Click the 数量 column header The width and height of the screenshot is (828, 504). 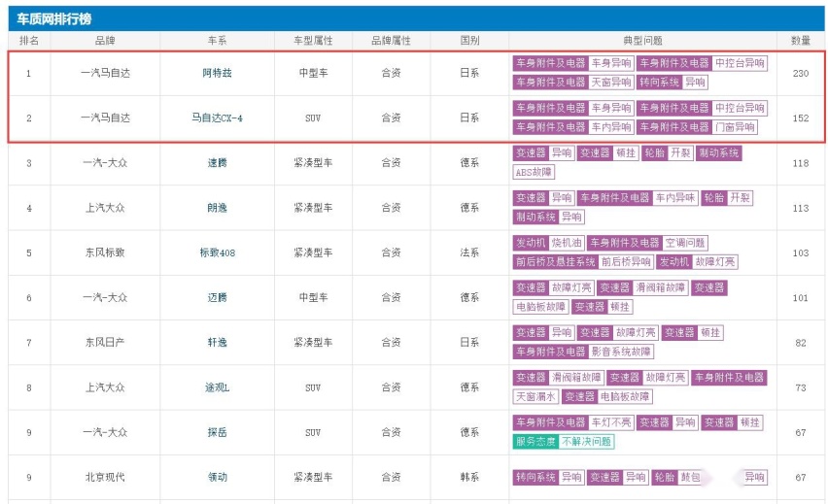tap(801, 41)
